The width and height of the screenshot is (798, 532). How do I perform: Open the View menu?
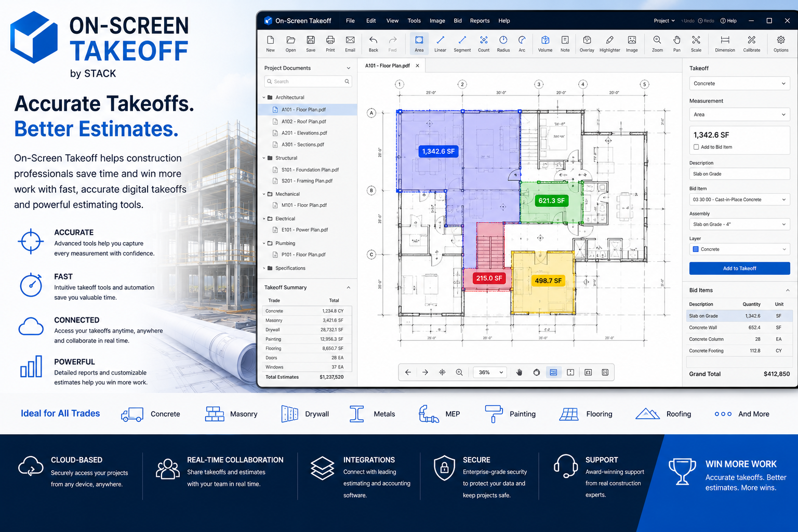tap(392, 21)
